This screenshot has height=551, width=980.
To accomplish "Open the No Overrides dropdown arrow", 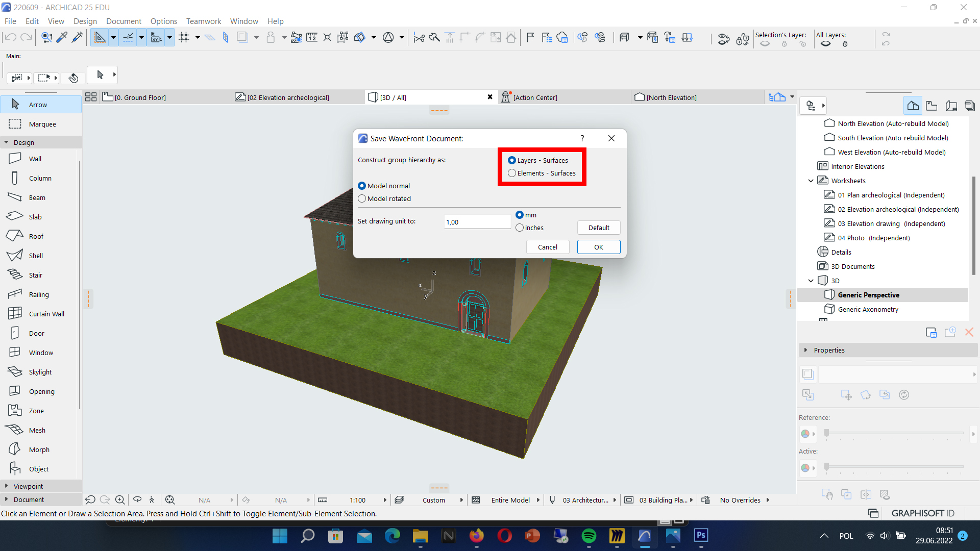I will click(x=768, y=500).
